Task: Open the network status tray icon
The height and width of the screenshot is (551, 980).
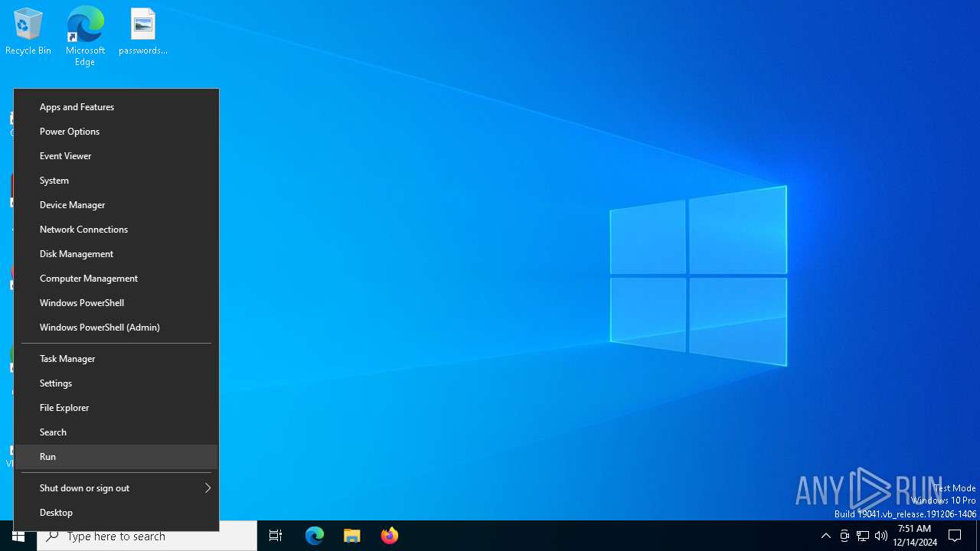Action: [863, 536]
